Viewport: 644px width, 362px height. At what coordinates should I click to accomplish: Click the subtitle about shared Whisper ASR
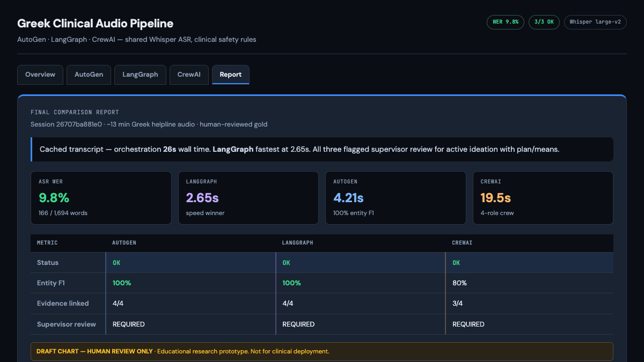[x=137, y=40]
